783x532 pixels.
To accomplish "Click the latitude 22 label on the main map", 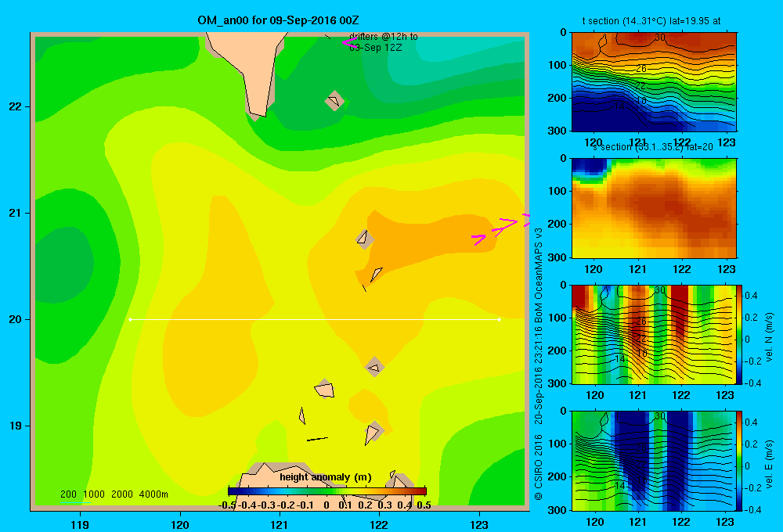I will pyautogui.click(x=16, y=107).
